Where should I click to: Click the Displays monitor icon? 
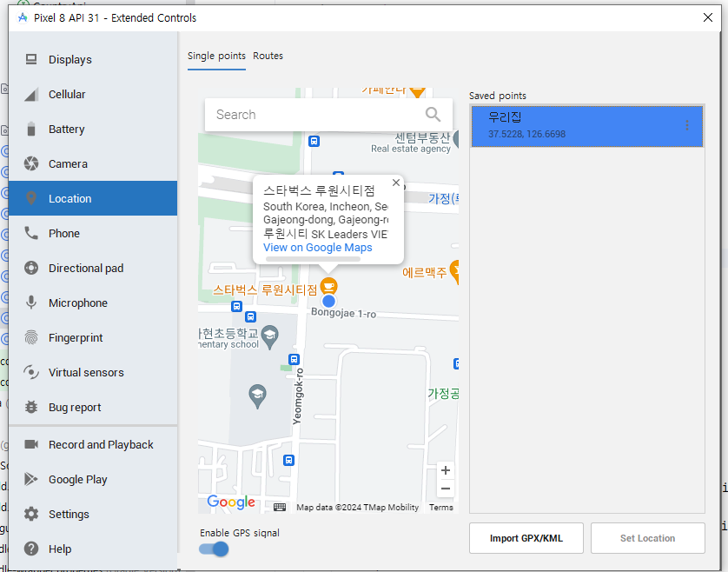(31, 59)
